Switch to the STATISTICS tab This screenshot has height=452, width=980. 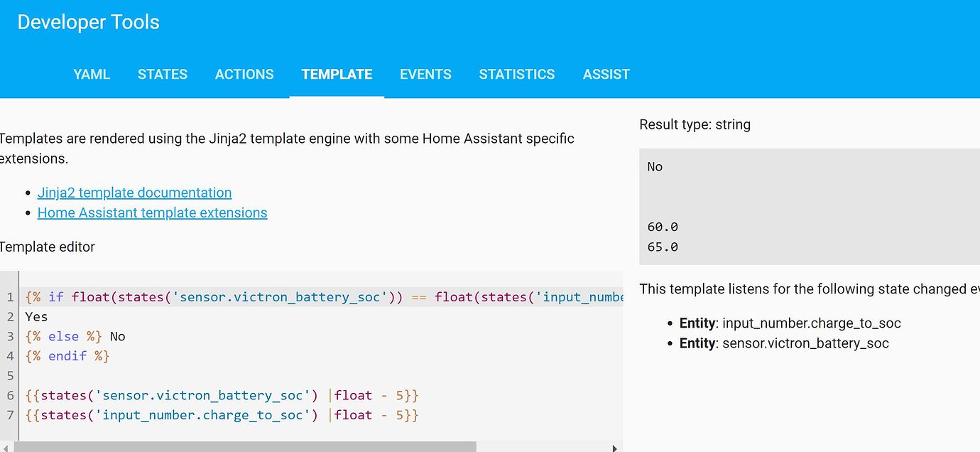click(517, 74)
